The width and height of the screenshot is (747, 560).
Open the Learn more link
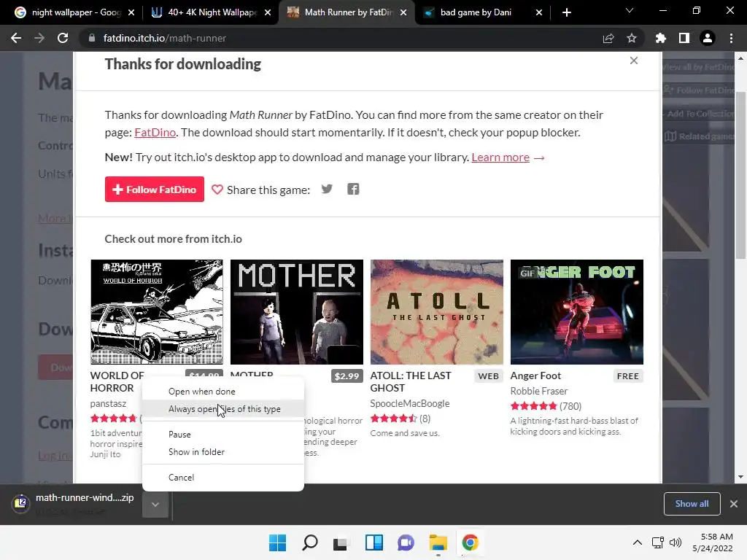click(x=500, y=157)
